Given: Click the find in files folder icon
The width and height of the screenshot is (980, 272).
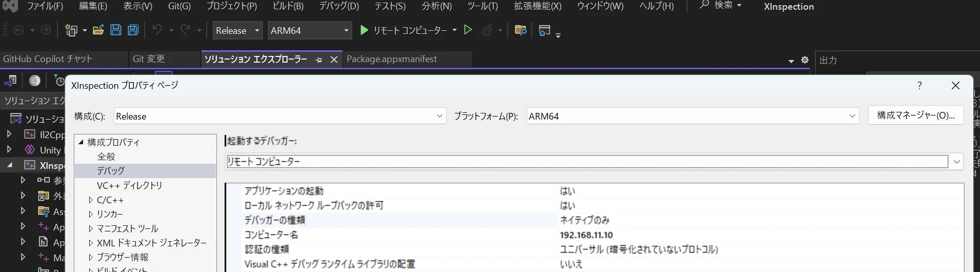Looking at the screenshot, I should click(521, 30).
